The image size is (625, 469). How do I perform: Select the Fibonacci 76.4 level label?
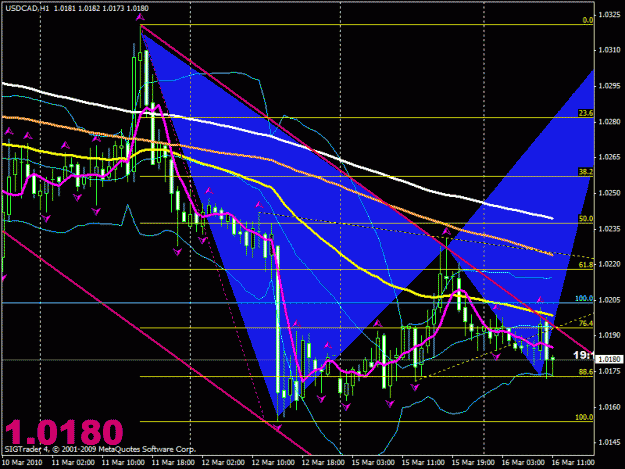tap(586, 324)
